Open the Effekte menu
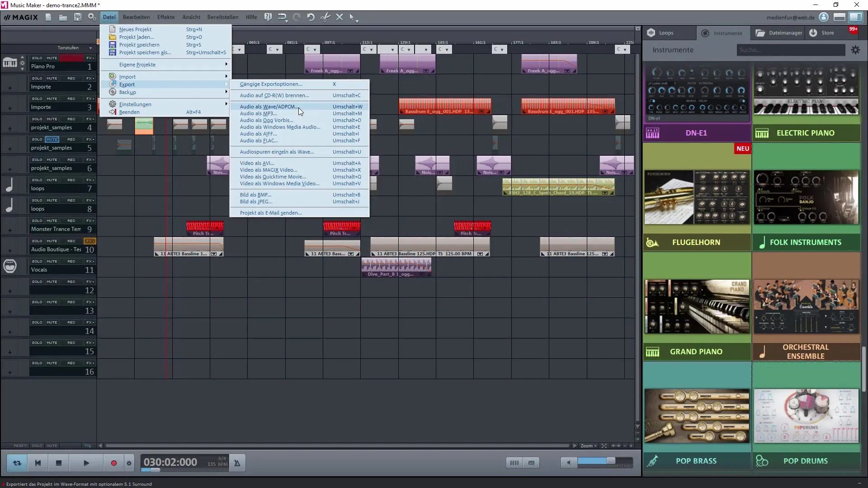 166,17
